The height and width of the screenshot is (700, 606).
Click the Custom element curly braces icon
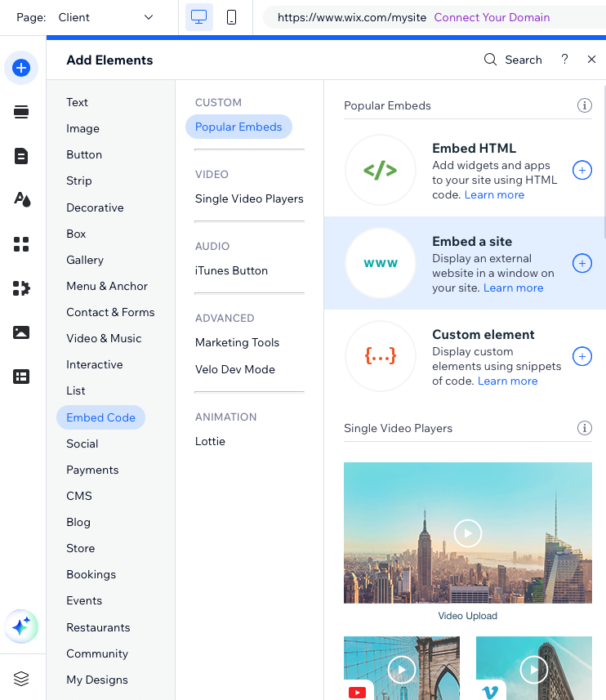pos(381,356)
